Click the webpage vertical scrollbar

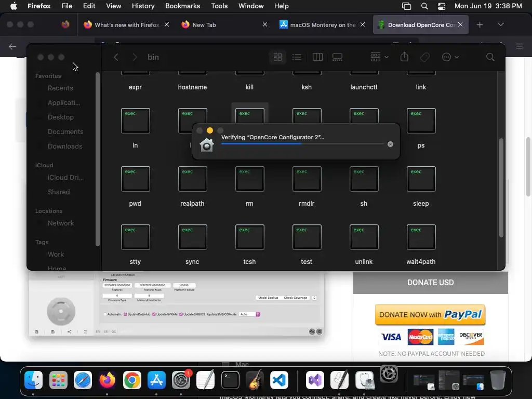[x=528, y=167]
